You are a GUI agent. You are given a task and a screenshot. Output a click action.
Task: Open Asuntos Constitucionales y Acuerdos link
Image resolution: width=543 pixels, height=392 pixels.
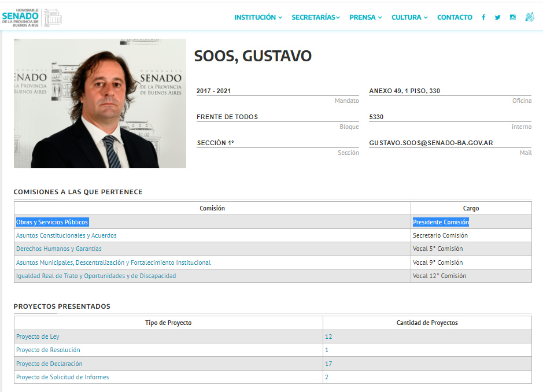[67, 236]
